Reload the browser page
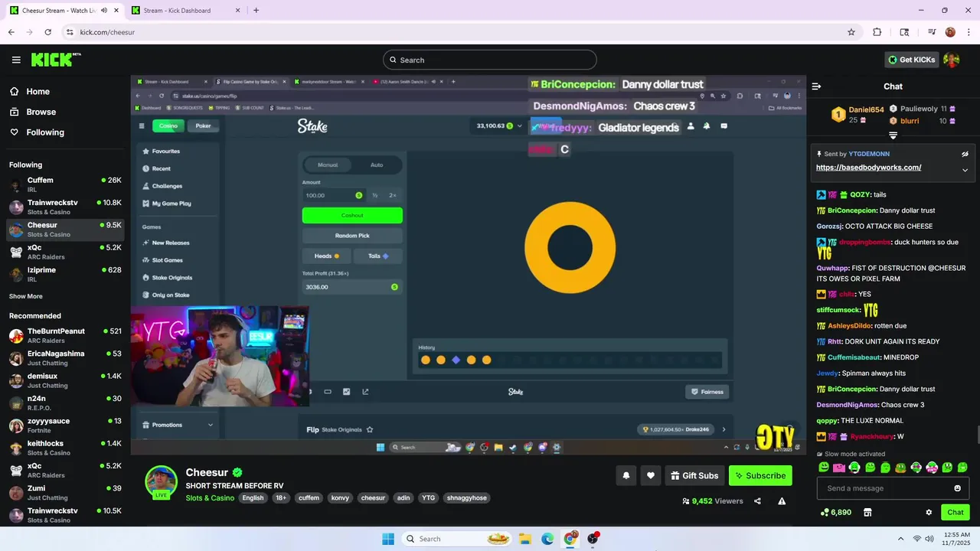Screen dimensions: 980x551 [x=47, y=32]
